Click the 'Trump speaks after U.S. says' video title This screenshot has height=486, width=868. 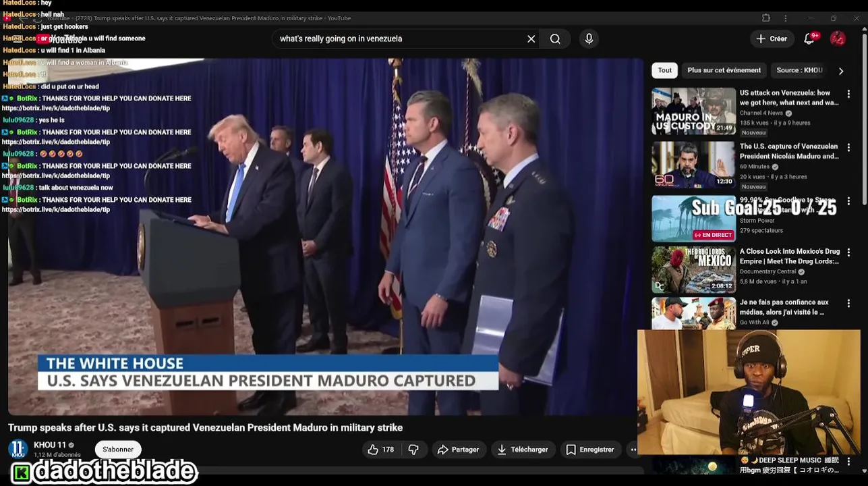(205, 427)
